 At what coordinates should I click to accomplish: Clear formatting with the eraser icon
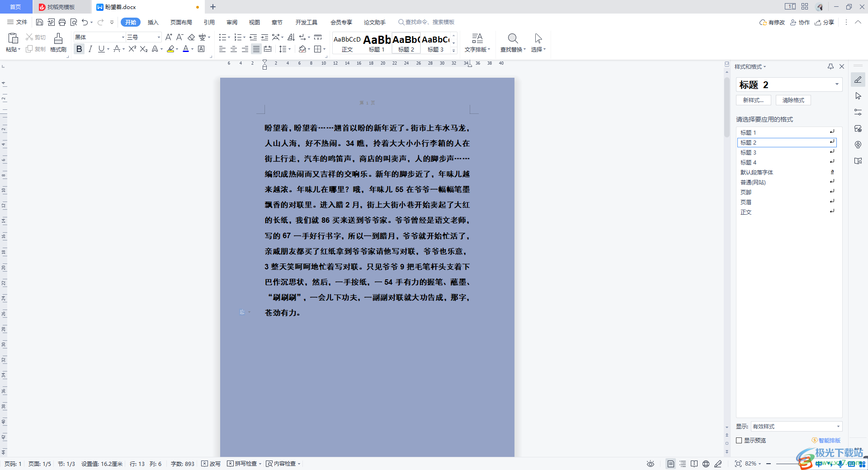(191, 37)
